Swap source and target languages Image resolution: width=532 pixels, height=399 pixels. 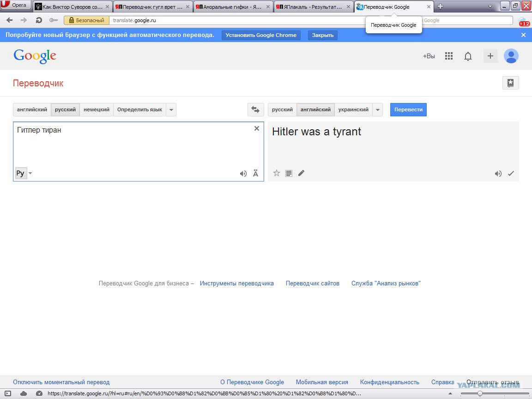click(x=255, y=109)
